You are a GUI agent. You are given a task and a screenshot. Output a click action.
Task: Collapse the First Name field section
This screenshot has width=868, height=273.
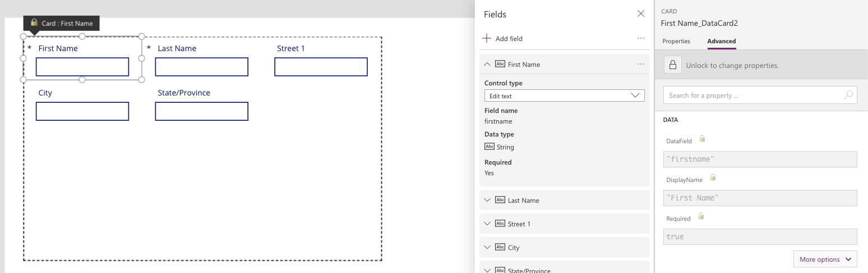click(487, 64)
